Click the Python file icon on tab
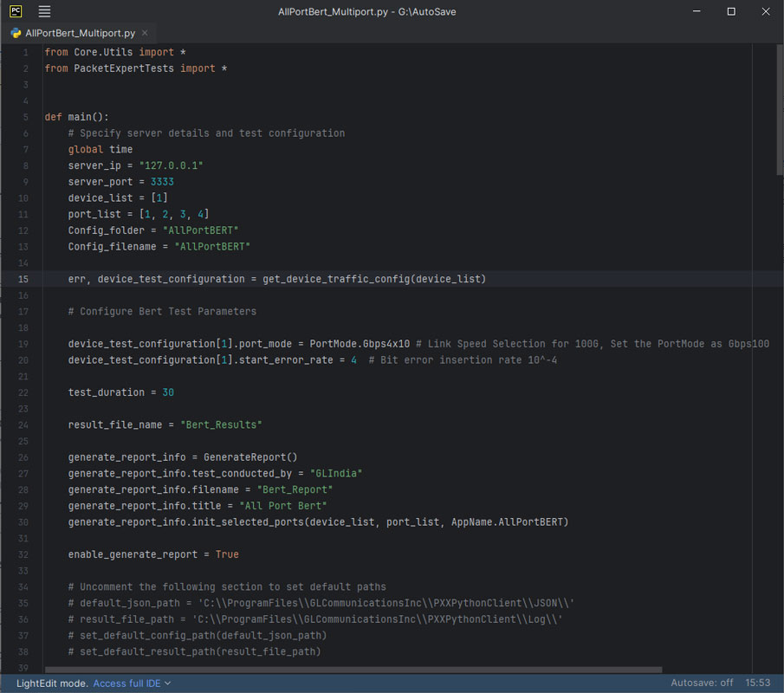 click(x=16, y=33)
